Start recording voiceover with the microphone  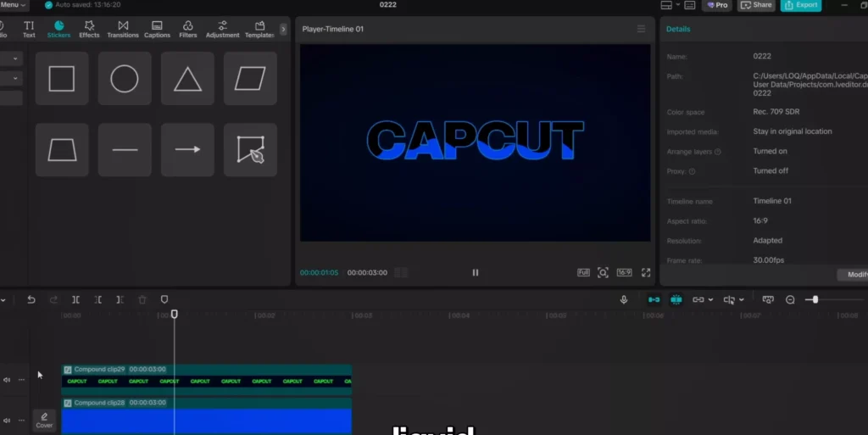pyautogui.click(x=624, y=299)
